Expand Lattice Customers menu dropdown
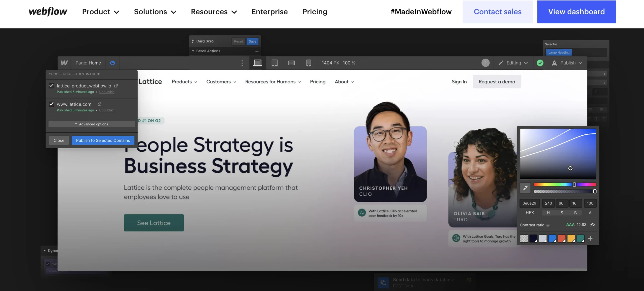Image resolution: width=644 pixels, height=291 pixels. pos(221,82)
